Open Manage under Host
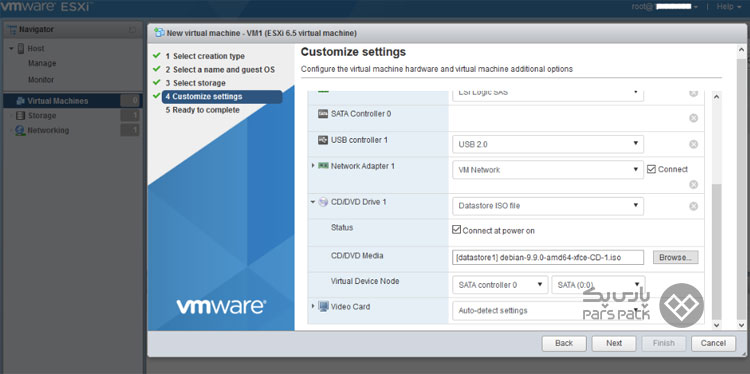 [x=42, y=64]
